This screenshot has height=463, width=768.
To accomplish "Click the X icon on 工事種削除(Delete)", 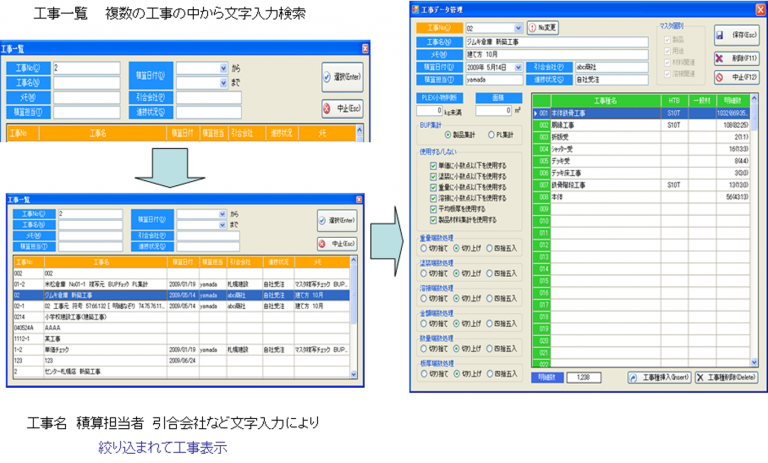I will 700,378.
